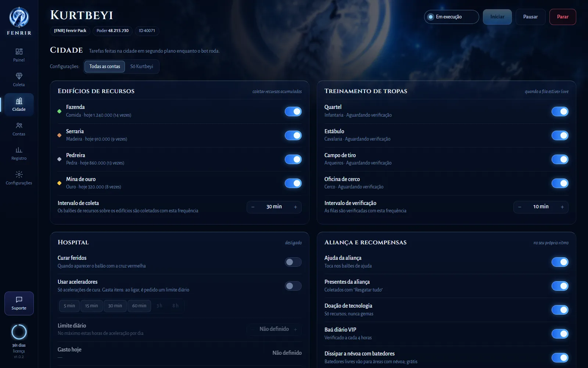
Task: Decrease Intervalo de verificação with minus
Action: 520,207
